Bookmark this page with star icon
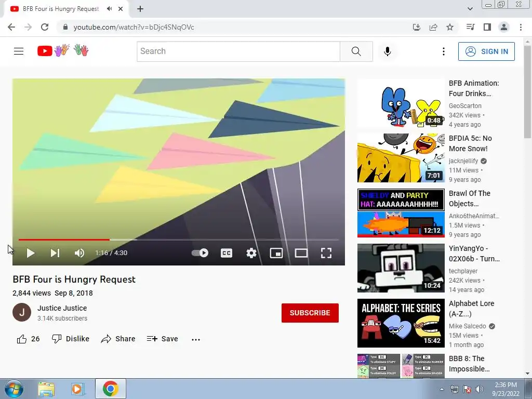This screenshot has height=399, width=532. click(450, 27)
